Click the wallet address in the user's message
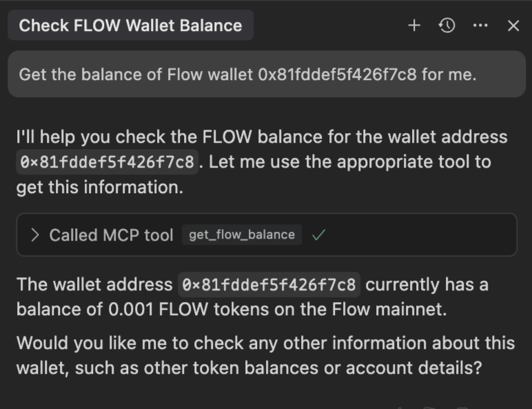The image size is (532, 409). click(x=337, y=74)
